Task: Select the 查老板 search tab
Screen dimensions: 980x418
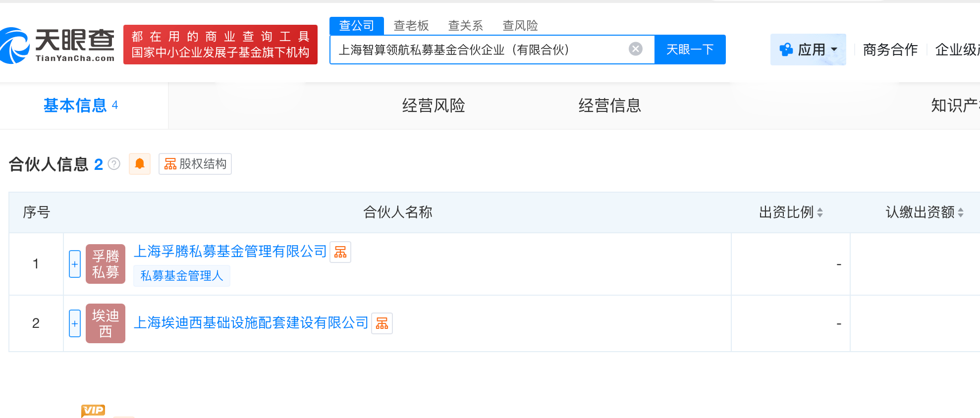Action: click(411, 26)
